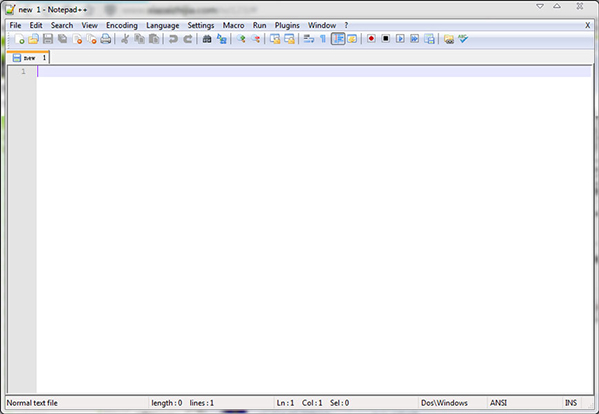Screen dimensions: 599x414
Task: Open the View menu
Action: tap(89, 25)
